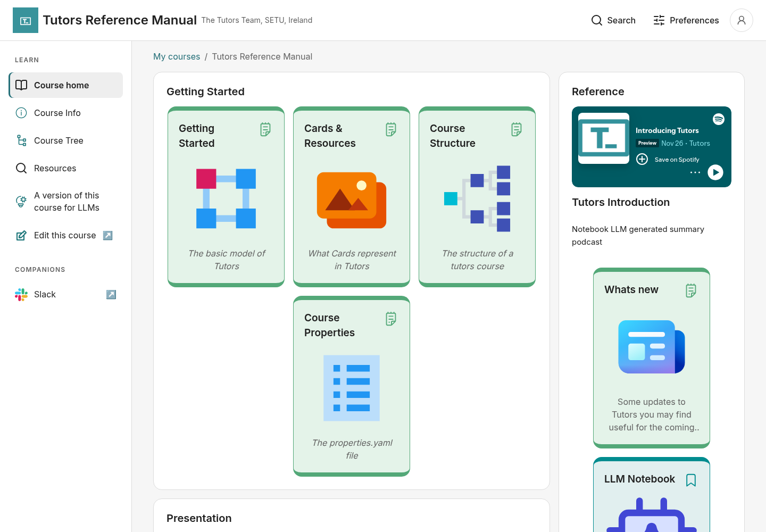Click Edit this course link

(x=65, y=235)
